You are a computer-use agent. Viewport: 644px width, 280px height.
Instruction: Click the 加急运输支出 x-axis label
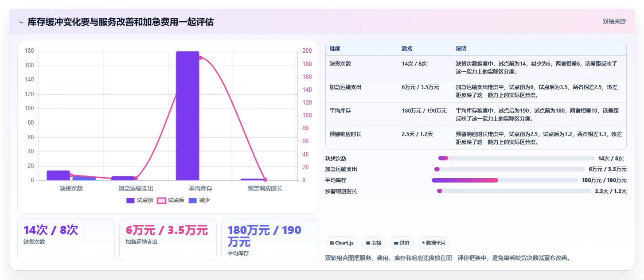click(136, 188)
